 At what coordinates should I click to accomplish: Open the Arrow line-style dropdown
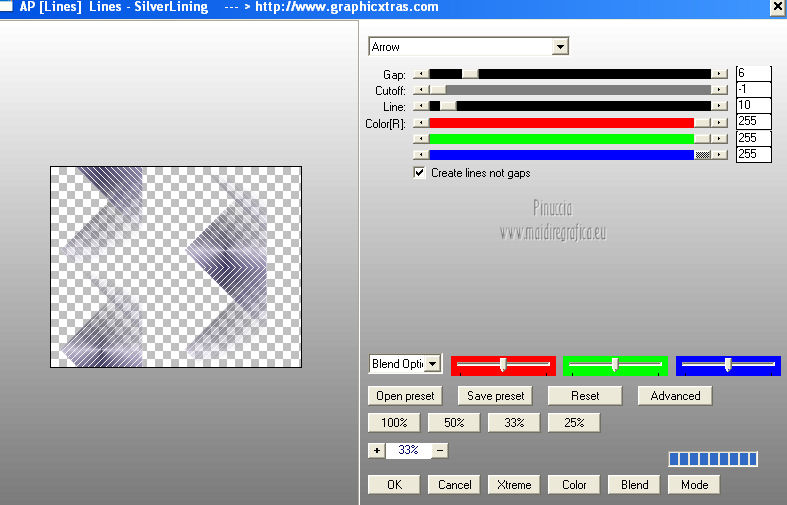[x=560, y=47]
